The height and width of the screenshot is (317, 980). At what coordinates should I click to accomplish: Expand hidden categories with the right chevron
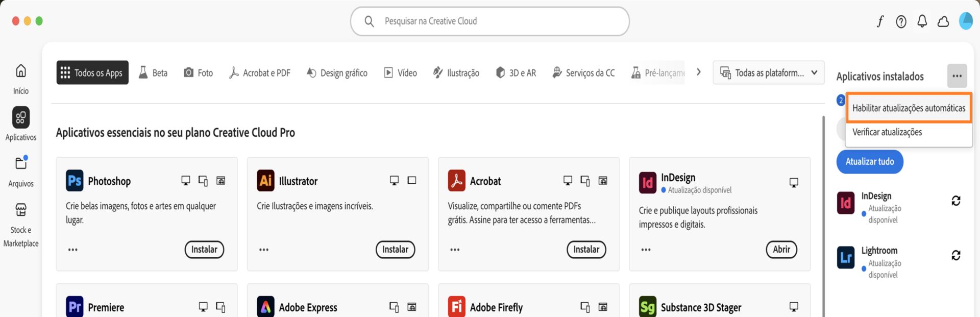tap(698, 72)
